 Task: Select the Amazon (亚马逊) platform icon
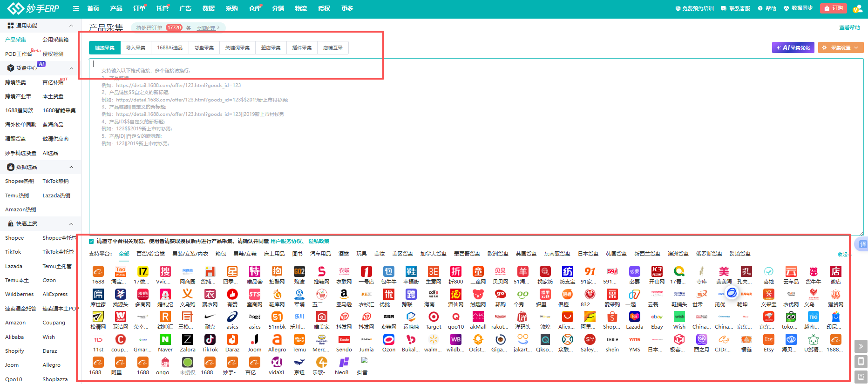(344, 294)
